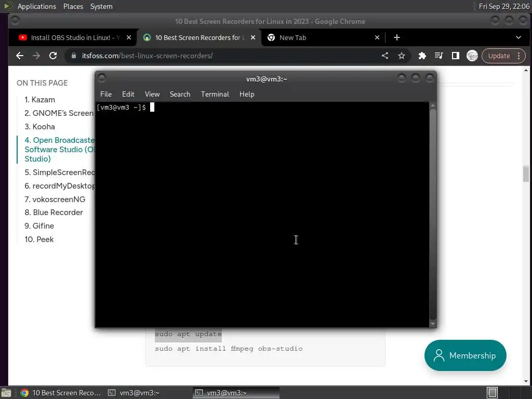Jump to 4. Open Broadcaster Software Studio
532x399 pixels.
(x=60, y=150)
